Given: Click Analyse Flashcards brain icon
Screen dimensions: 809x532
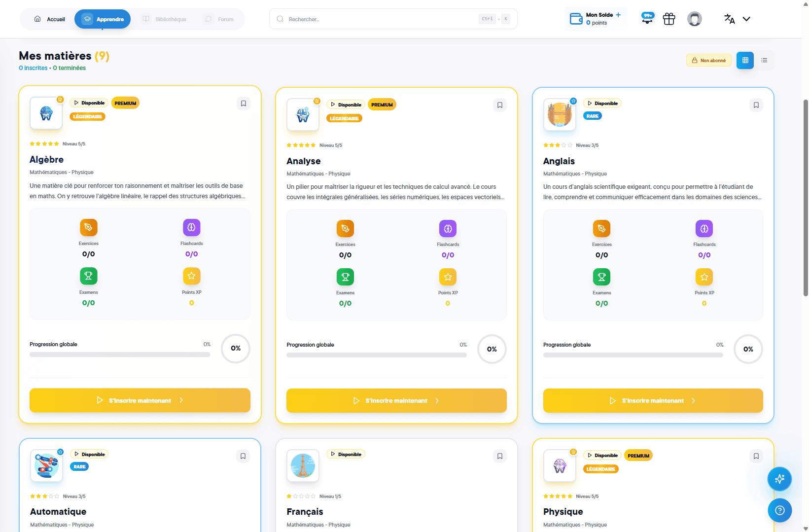Looking at the screenshot, I should click(x=448, y=228).
